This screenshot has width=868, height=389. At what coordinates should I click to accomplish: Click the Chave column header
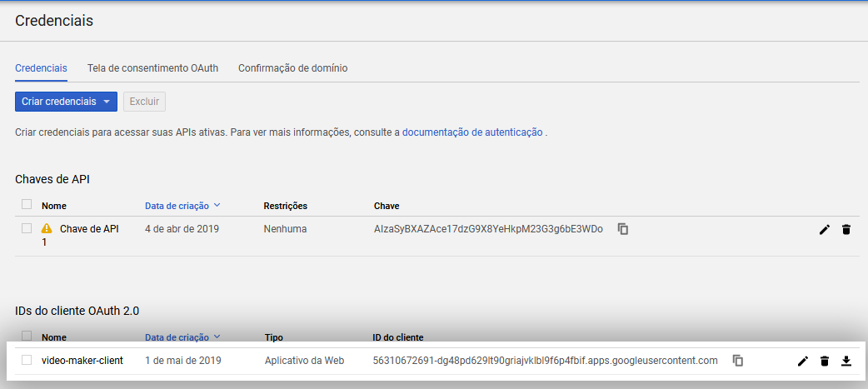[387, 206]
